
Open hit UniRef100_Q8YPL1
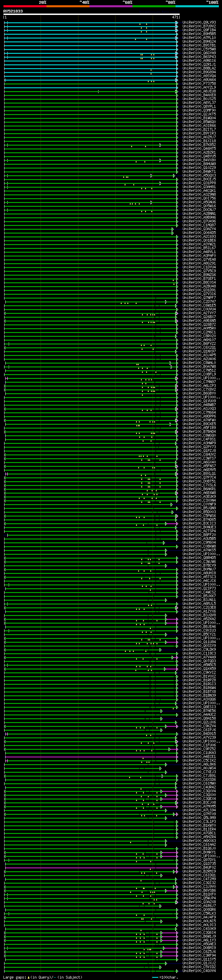[x=199, y=106]
